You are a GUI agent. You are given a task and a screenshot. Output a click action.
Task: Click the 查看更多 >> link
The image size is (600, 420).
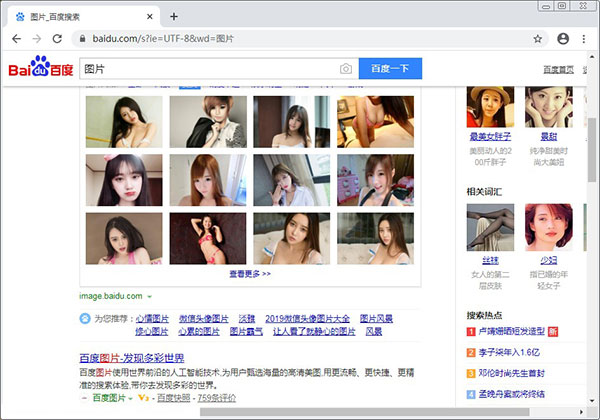[x=250, y=274]
